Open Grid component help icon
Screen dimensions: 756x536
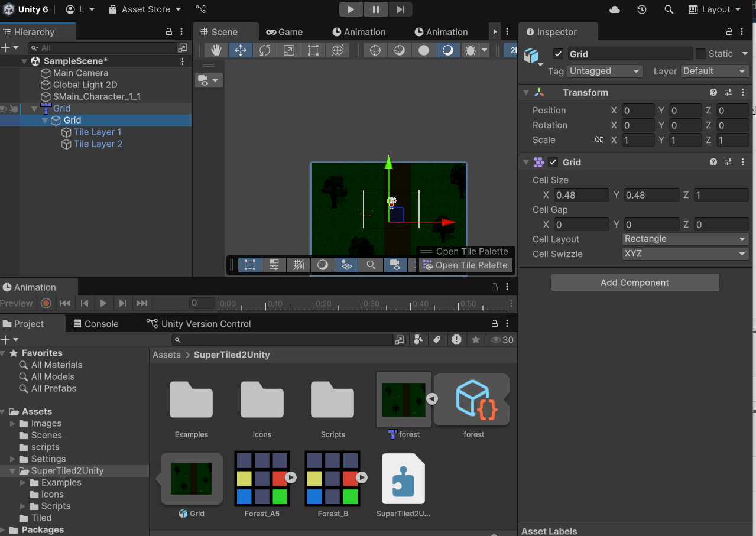tap(713, 162)
